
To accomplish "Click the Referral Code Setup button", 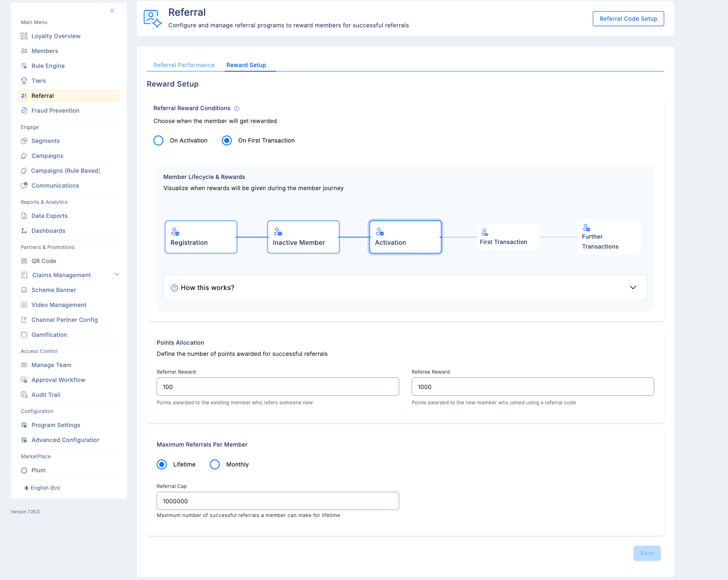I will 628,19.
